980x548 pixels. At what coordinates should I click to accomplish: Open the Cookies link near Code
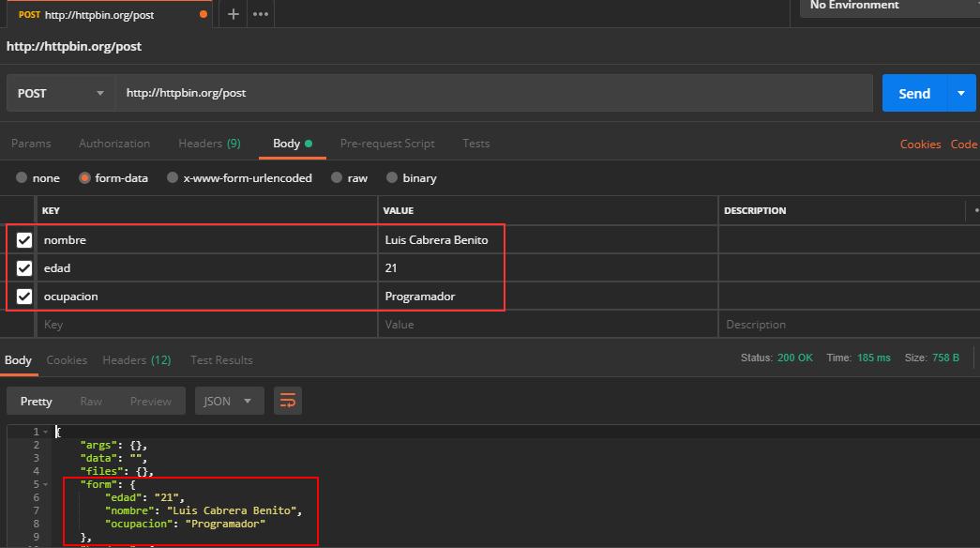921,144
